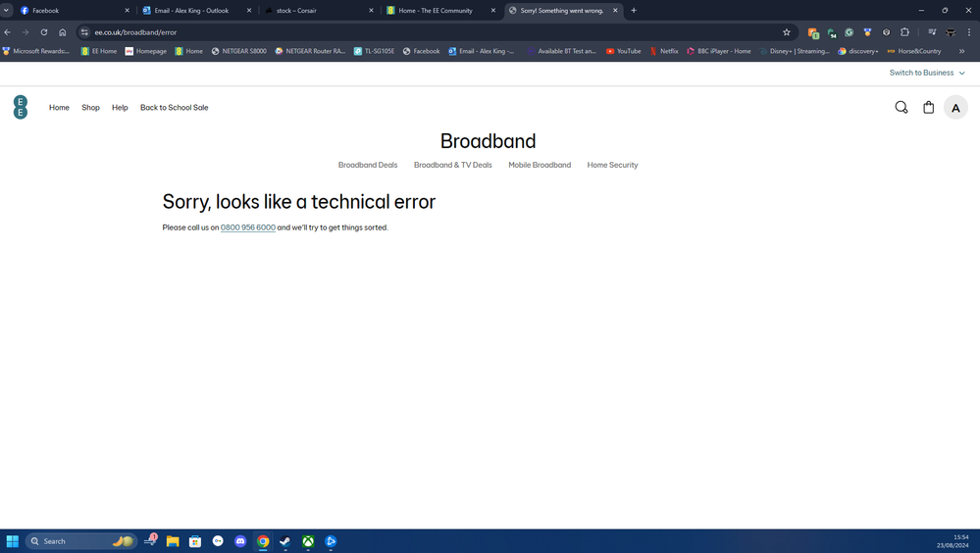Screen dimensions: 980x553
Task: Open the Chrome extensions puzzle icon
Action: (904, 32)
